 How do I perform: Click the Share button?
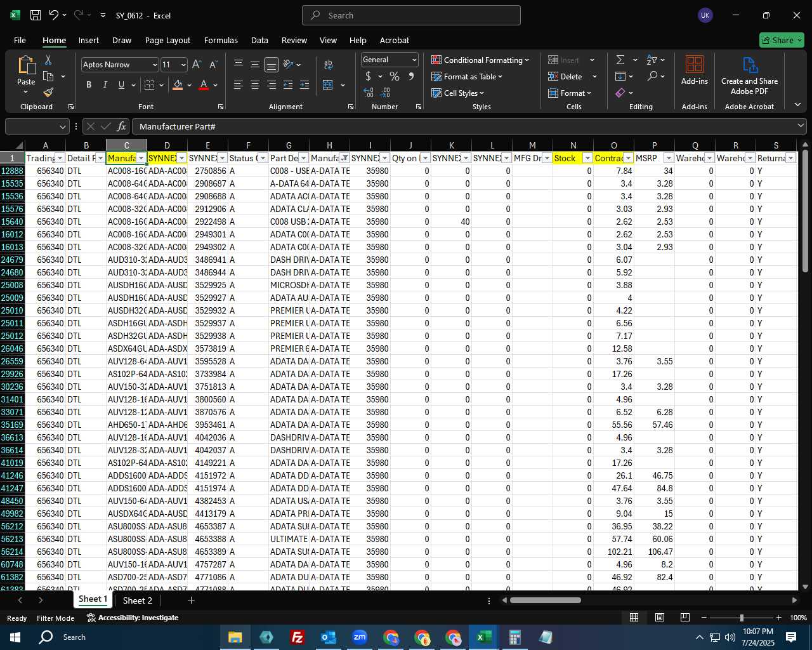tap(782, 40)
